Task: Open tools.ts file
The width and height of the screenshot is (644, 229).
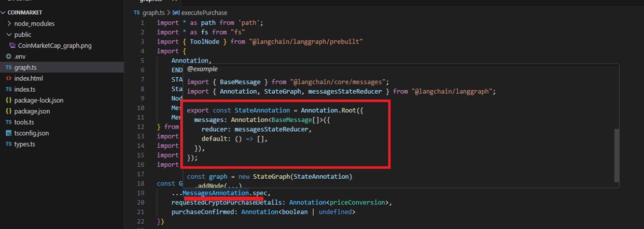Action: pyautogui.click(x=24, y=122)
